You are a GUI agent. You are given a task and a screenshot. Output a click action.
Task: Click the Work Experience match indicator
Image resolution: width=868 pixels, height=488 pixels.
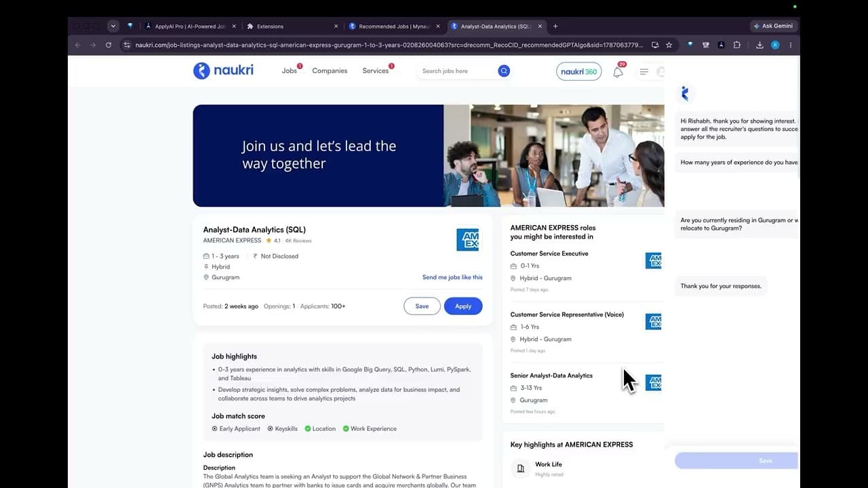coord(370,429)
